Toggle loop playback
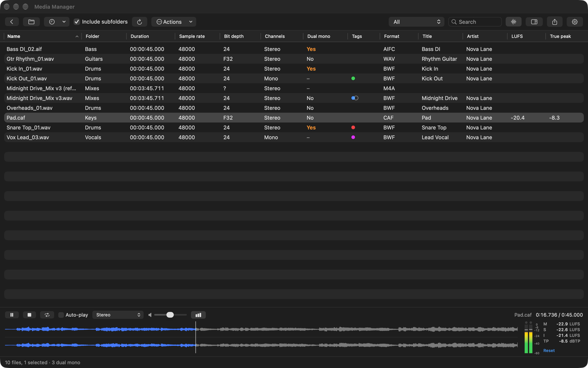The image size is (588, 368). coord(47,315)
